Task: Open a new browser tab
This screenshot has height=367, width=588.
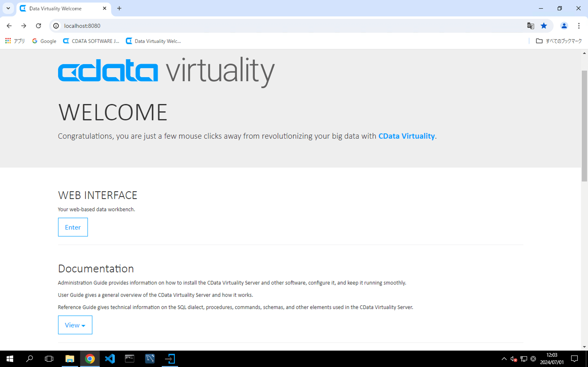Action: coord(119,9)
